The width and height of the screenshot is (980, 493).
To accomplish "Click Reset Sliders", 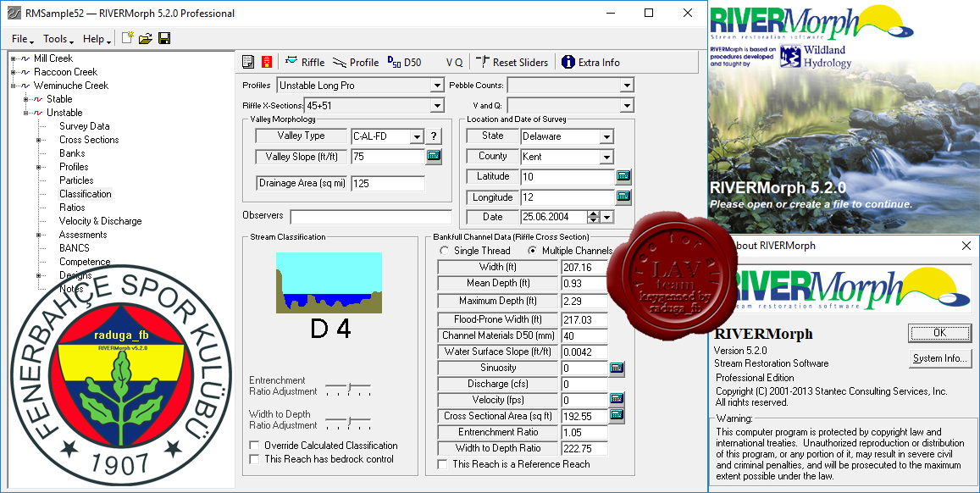I will (x=512, y=62).
